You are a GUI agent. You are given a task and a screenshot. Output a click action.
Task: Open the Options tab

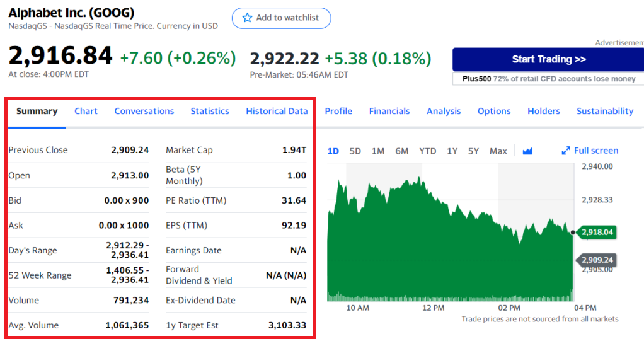coord(494,112)
